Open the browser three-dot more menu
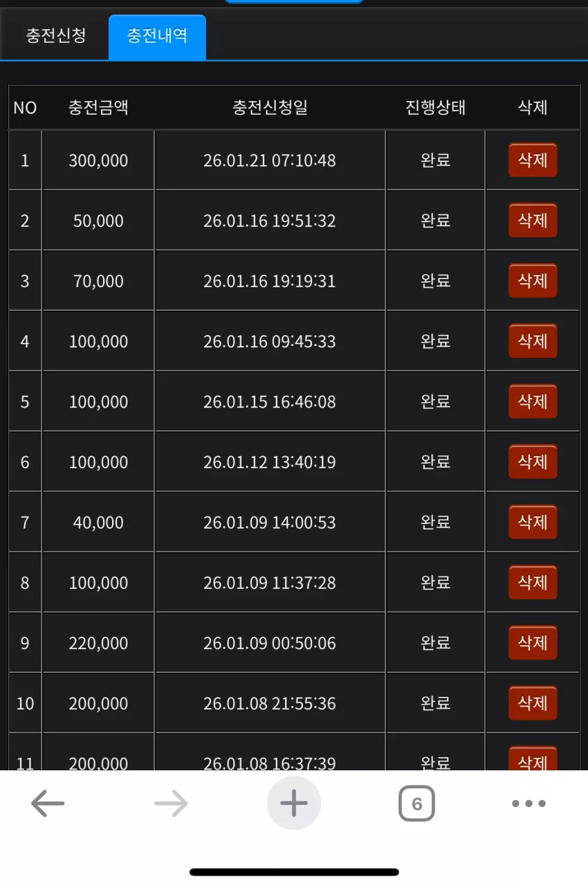Image resolution: width=588 pixels, height=888 pixels. [x=529, y=804]
